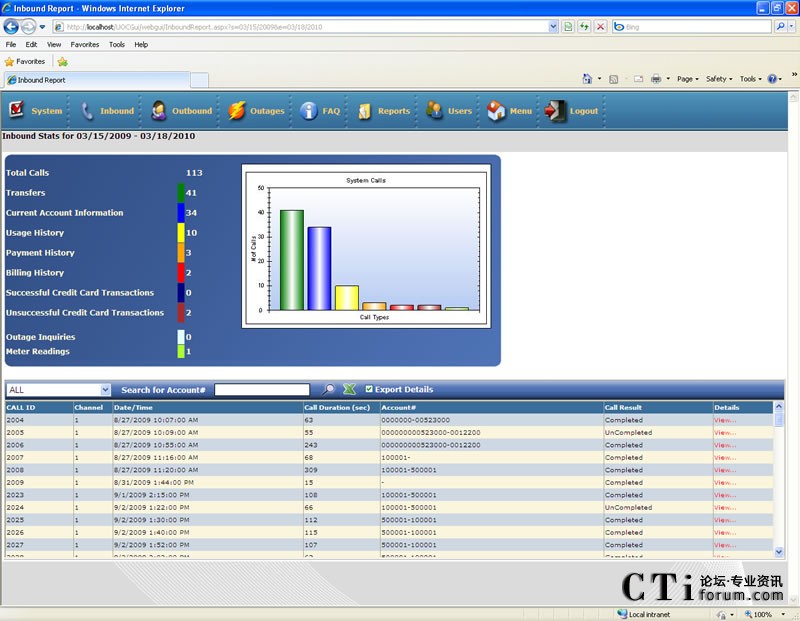Toggle the Export Details checkbox
The width and height of the screenshot is (800, 621).
point(370,389)
